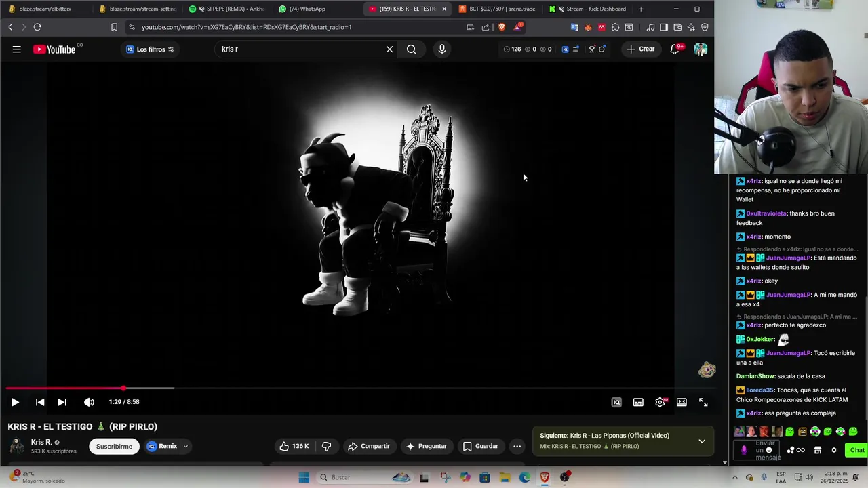
Task: Toggle subtitles on the player
Action: tap(638, 402)
